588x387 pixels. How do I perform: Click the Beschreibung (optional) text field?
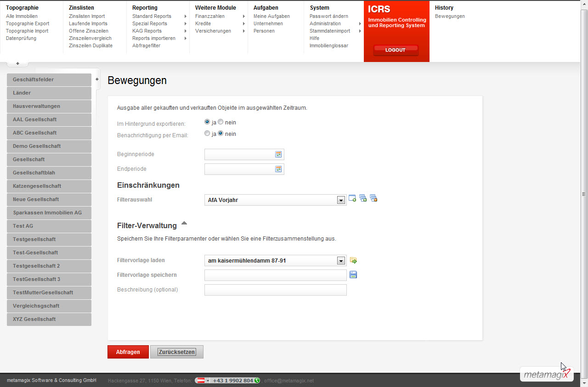pyautogui.click(x=275, y=290)
